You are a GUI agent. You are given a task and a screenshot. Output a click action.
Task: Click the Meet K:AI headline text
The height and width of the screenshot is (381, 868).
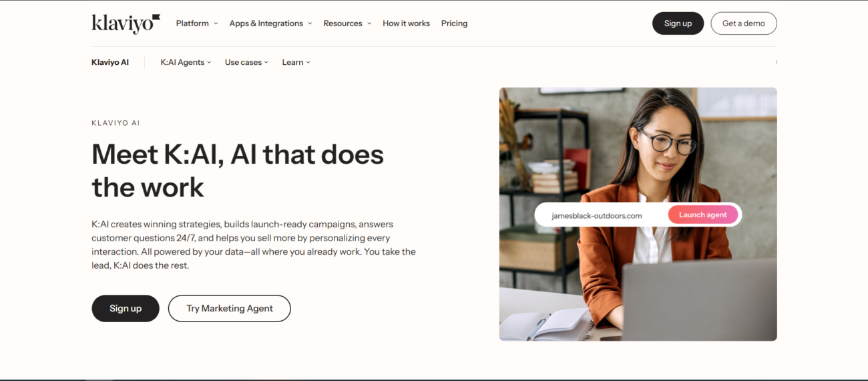pos(238,170)
